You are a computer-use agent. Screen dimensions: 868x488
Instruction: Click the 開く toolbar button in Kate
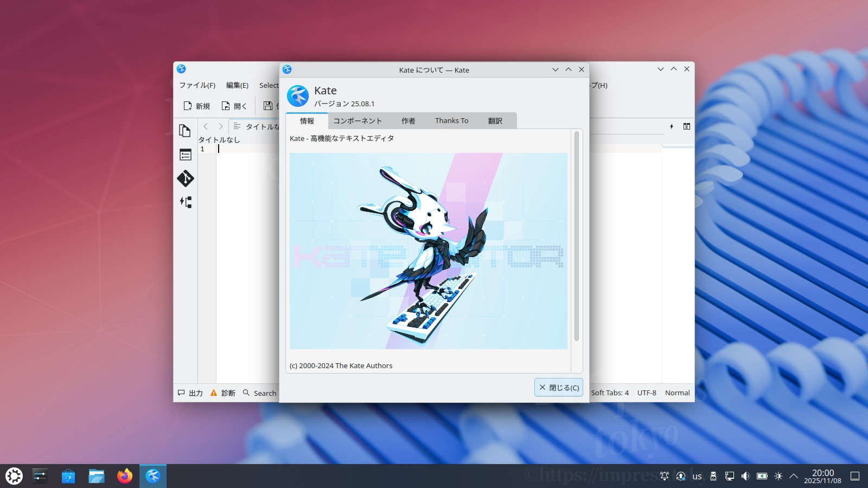(234, 106)
